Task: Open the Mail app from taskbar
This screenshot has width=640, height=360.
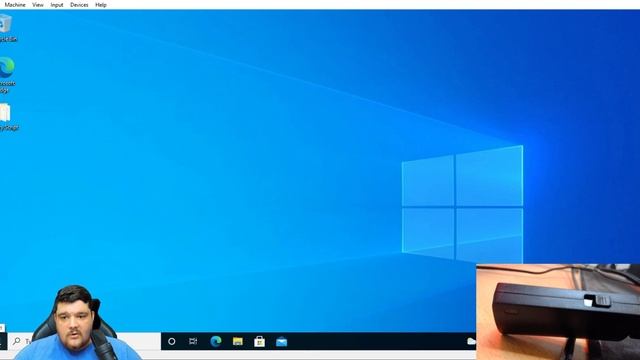Action: point(282,342)
